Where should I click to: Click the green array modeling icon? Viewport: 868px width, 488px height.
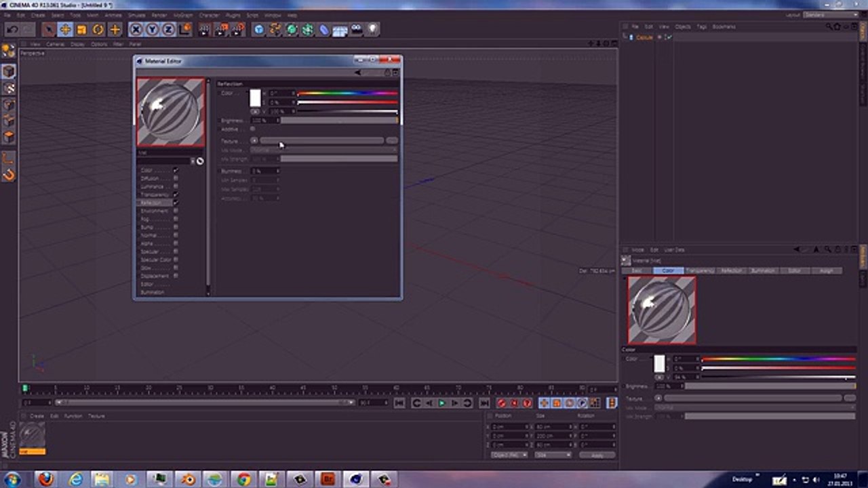[x=308, y=29]
